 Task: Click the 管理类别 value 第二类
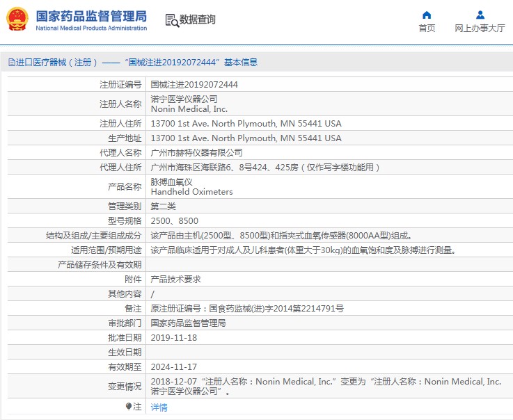[164, 207]
